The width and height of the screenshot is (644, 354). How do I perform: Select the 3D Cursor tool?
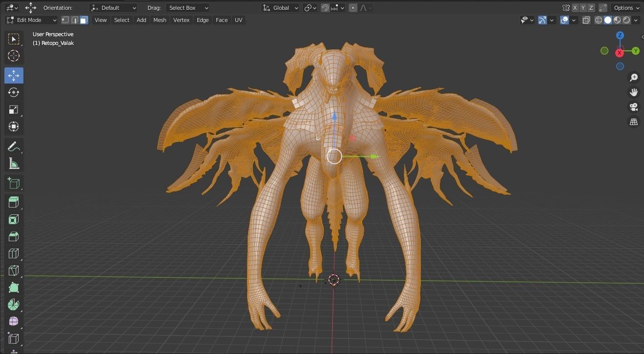pos(14,56)
